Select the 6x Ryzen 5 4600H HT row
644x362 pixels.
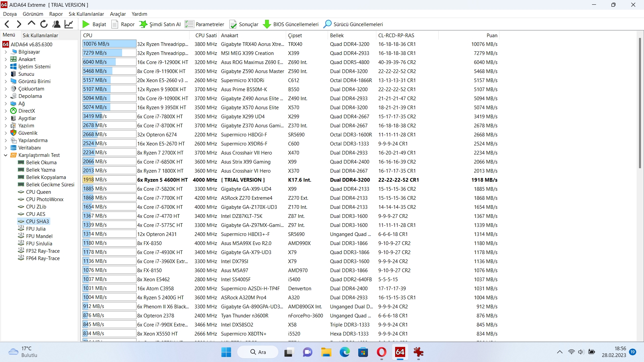(x=290, y=180)
